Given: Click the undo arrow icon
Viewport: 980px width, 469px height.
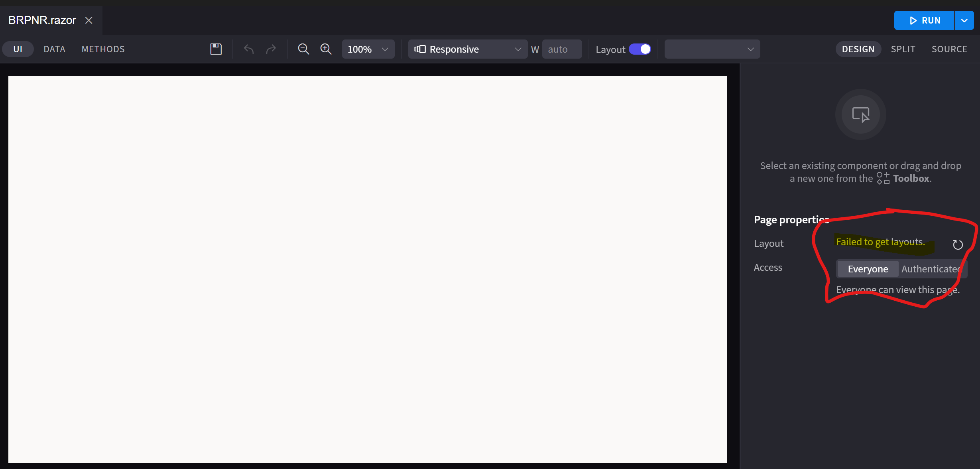Looking at the screenshot, I should (x=249, y=49).
